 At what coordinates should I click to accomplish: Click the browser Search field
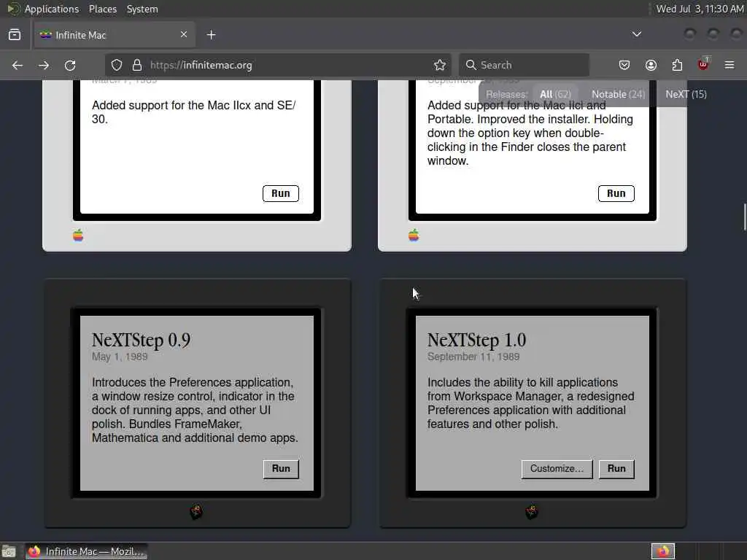[524, 65]
